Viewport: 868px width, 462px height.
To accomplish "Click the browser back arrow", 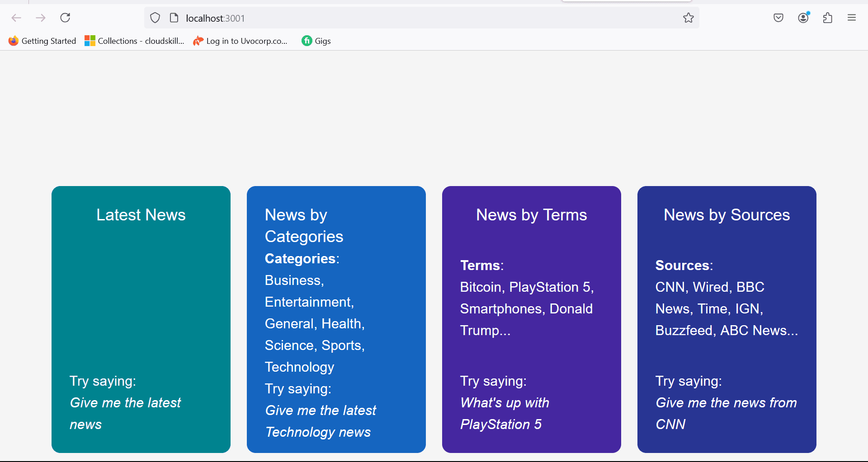I will tap(16, 18).
